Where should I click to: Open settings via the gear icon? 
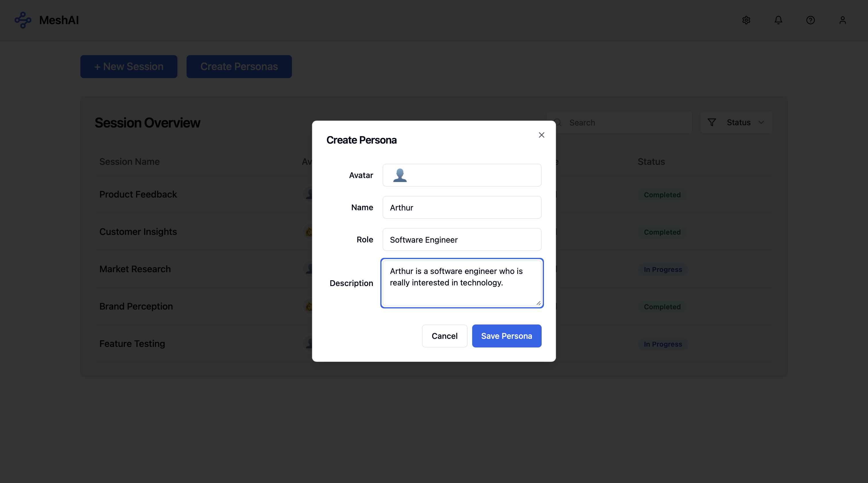point(746,20)
